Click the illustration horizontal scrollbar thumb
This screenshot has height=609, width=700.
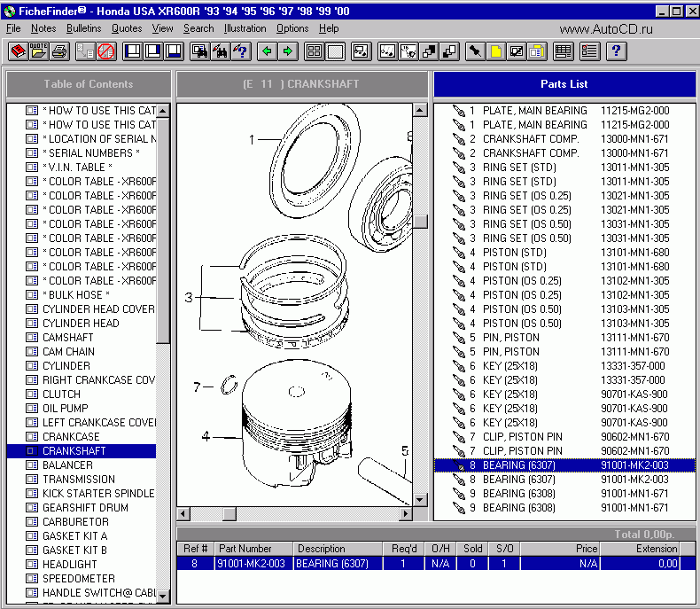click(x=229, y=514)
